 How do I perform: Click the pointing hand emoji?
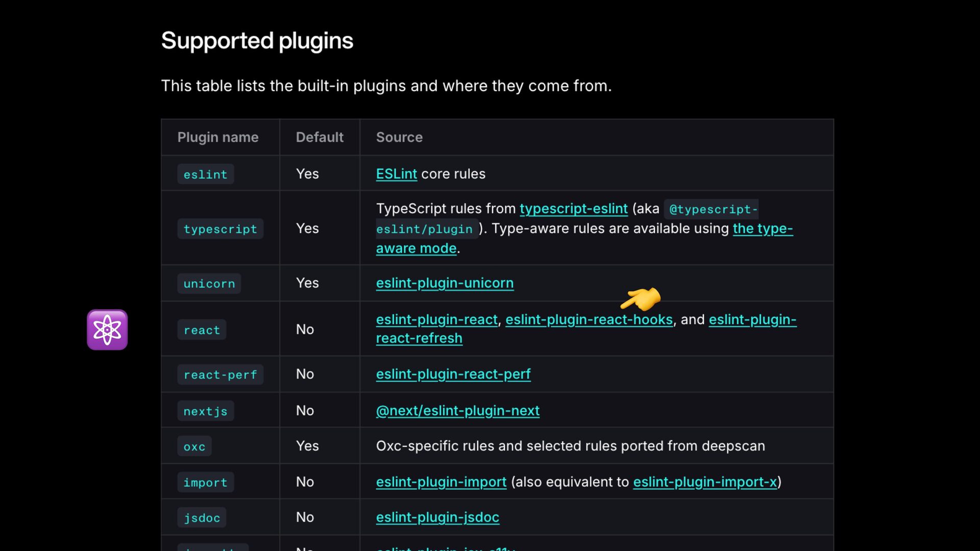(641, 299)
